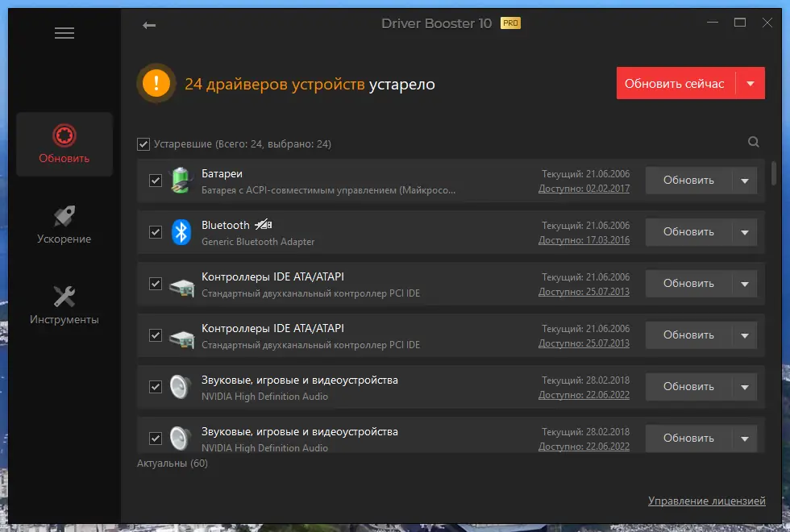Select Generic Bluetooth Adapter text
790x532 pixels.
258,242
